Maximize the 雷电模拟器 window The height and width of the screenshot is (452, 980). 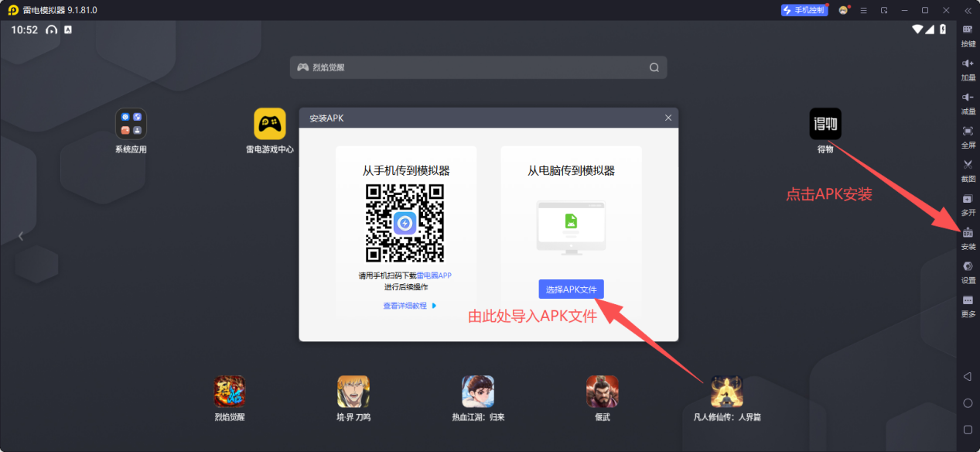(925, 10)
